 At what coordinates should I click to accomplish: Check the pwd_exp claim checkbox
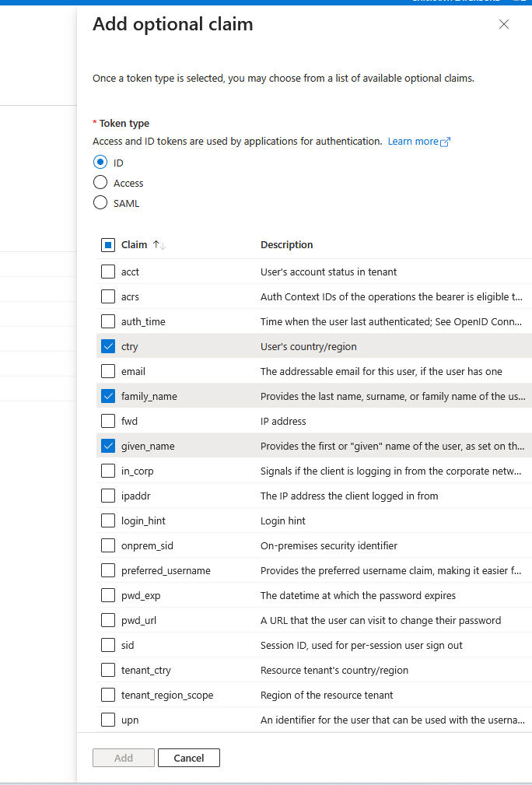coord(108,595)
